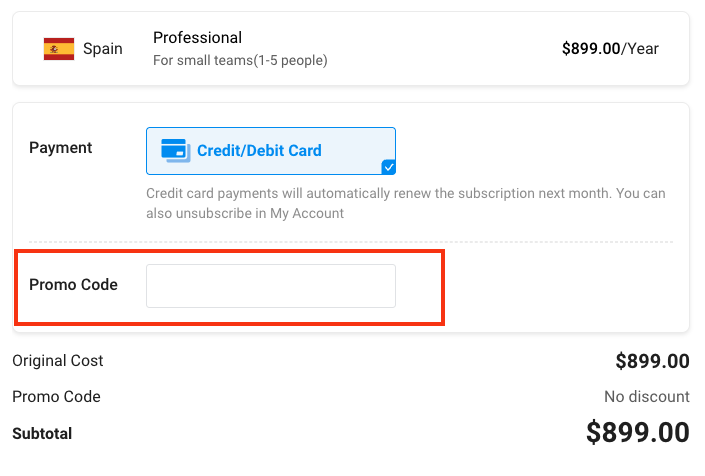This screenshot has width=705, height=476.
Task: Click the credit card icon in payment option
Action: pos(175,151)
